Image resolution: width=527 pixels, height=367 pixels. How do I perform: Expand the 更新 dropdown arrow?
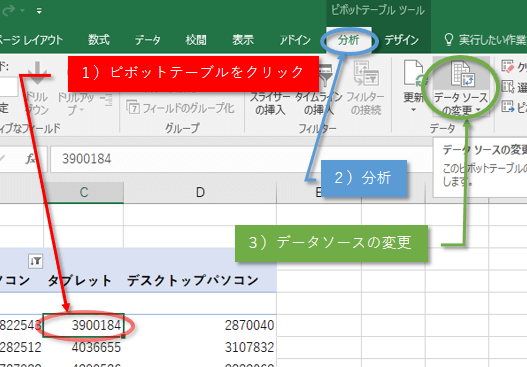tap(413, 110)
